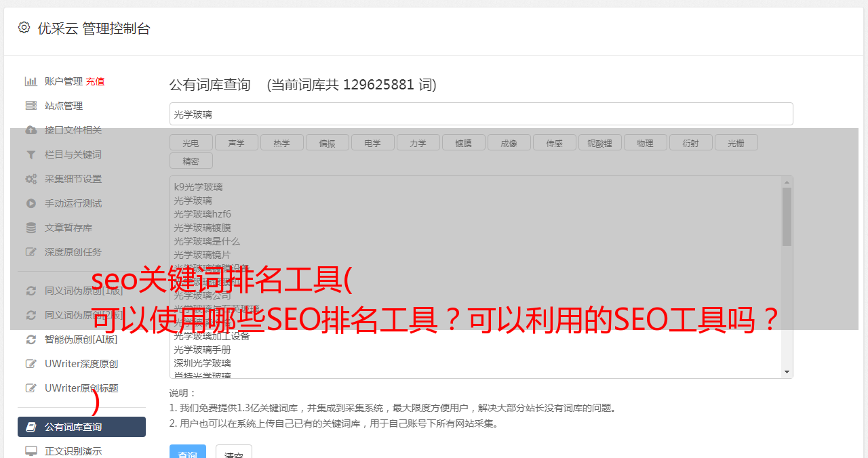Click the 栏目与关键词 filter icon
This screenshot has width=868, height=458.
(31, 154)
